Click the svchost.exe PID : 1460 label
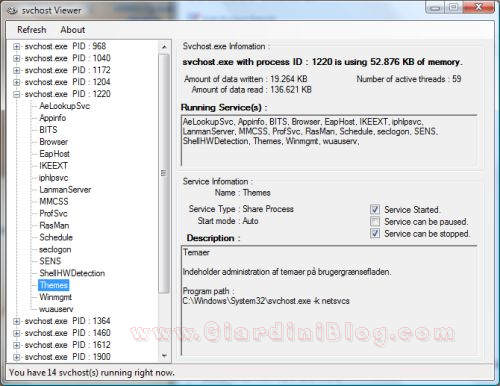This screenshot has height=386, width=500. point(68,333)
